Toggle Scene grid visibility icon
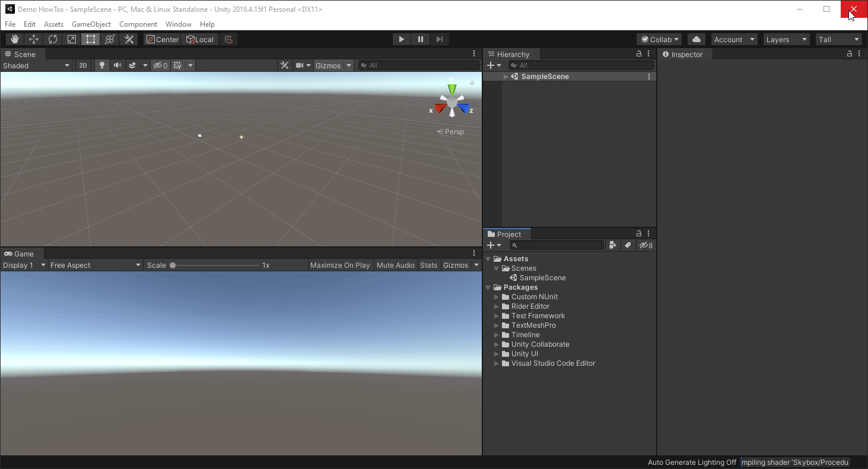This screenshot has height=469, width=868. [x=177, y=65]
